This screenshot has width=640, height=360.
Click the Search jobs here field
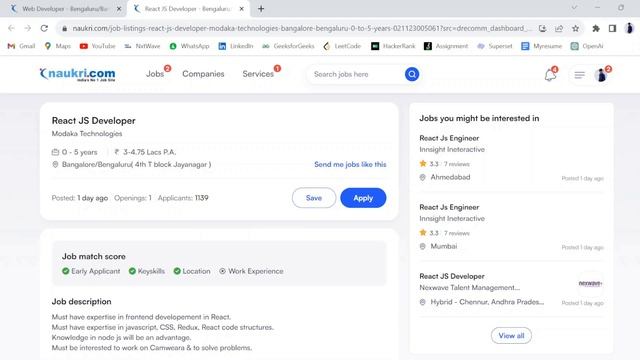point(356,74)
